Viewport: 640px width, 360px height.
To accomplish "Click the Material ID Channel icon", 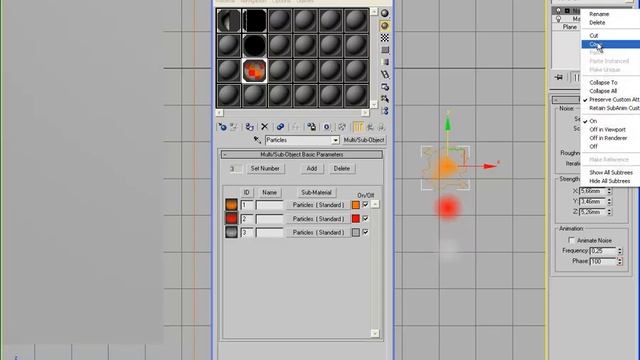I will (327, 127).
